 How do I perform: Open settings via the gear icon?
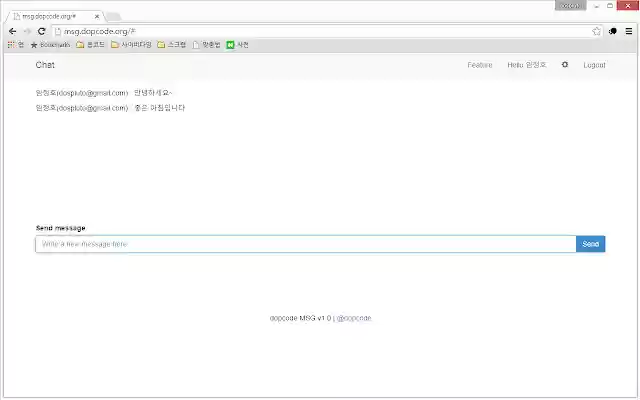click(564, 64)
